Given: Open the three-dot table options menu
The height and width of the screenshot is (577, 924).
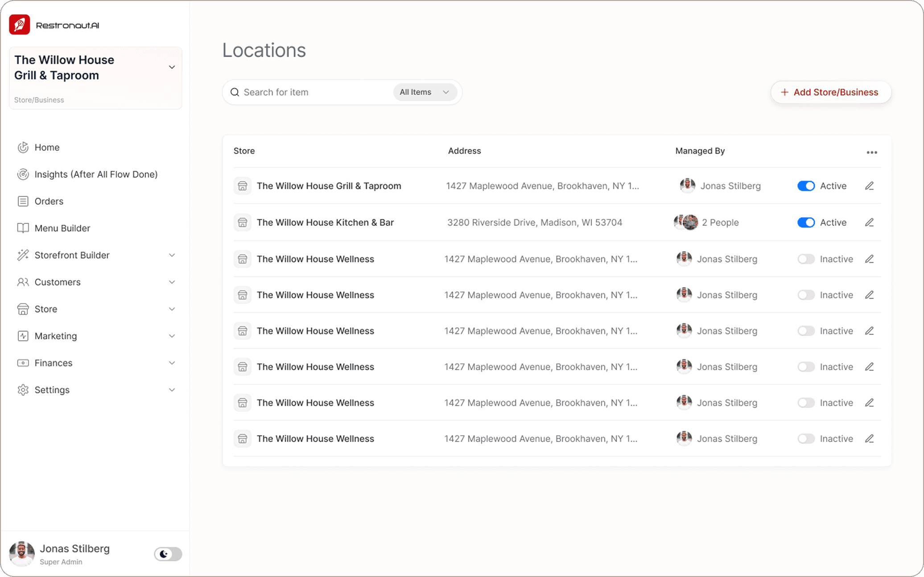Looking at the screenshot, I should click(871, 152).
